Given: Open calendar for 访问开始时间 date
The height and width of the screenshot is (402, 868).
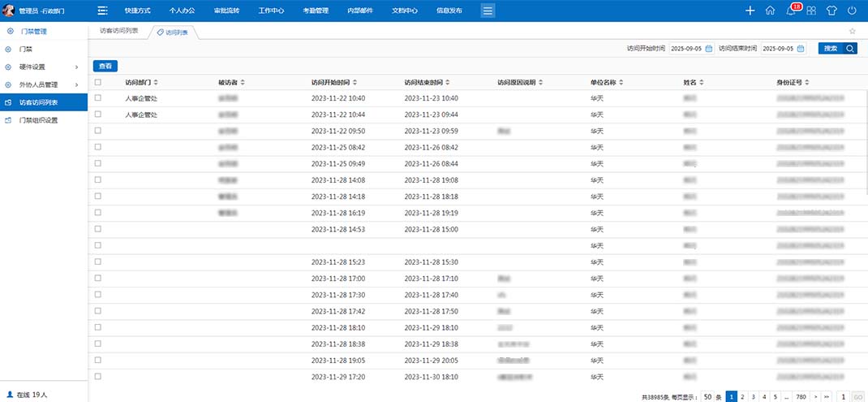Looking at the screenshot, I should 708,49.
